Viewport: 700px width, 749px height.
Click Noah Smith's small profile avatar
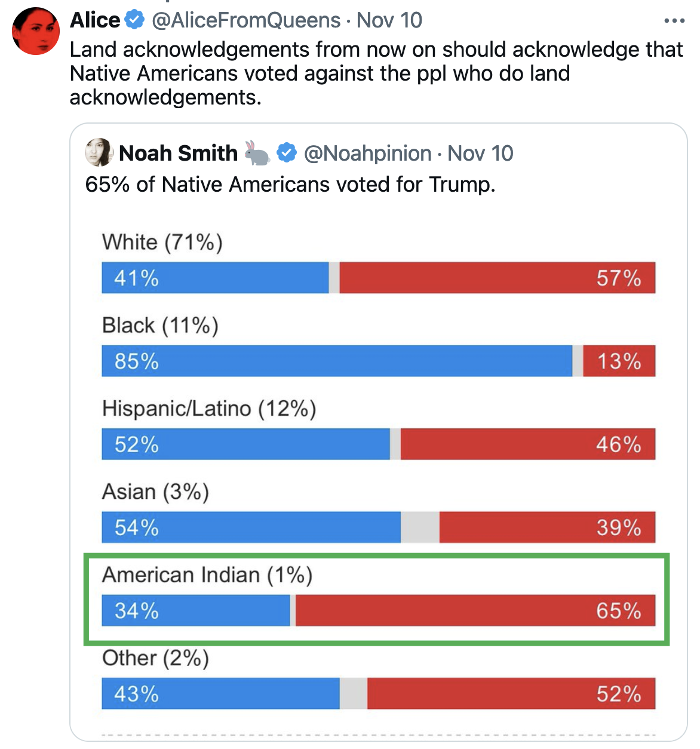pyautogui.click(x=99, y=152)
